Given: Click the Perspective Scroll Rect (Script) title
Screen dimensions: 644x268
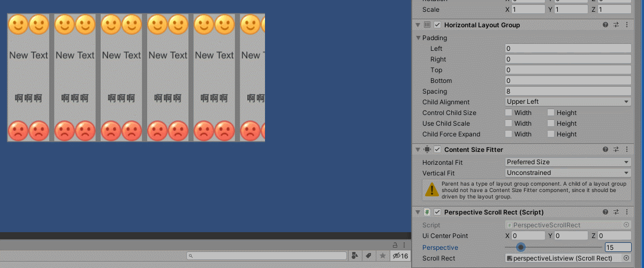Looking at the screenshot, I should tap(494, 212).
